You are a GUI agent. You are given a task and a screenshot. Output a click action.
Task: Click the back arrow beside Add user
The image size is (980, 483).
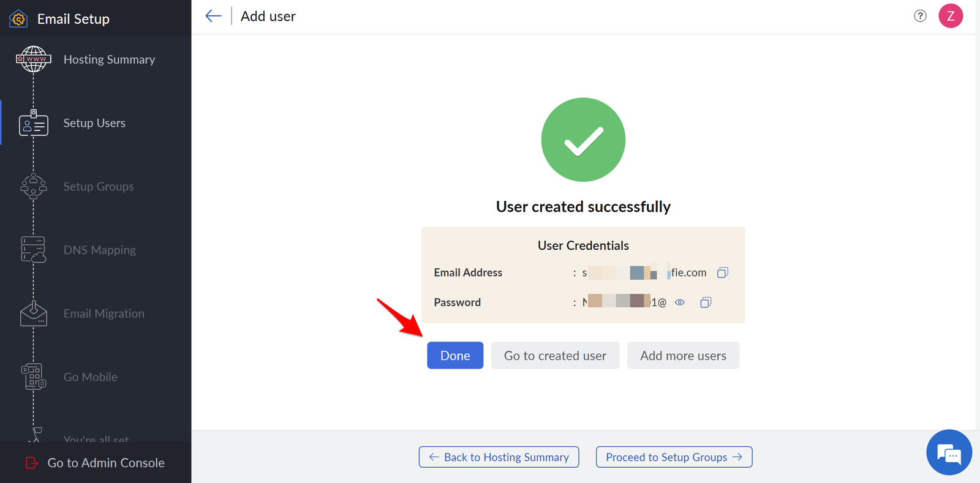click(x=213, y=16)
